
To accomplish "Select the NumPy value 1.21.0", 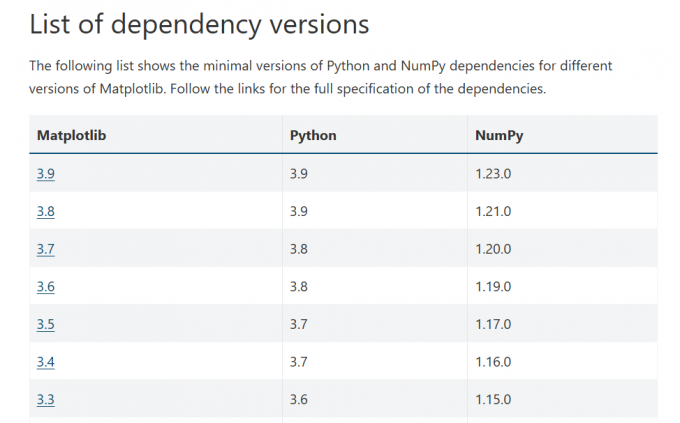I will (493, 211).
